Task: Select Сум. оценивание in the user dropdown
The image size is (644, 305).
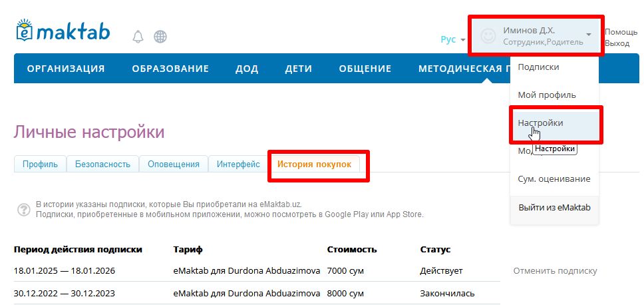Action: (554, 179)
